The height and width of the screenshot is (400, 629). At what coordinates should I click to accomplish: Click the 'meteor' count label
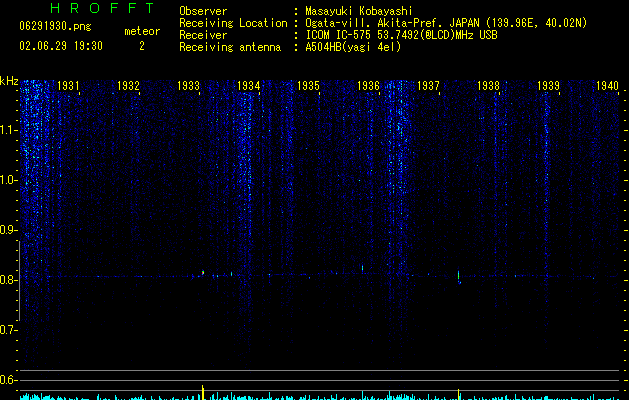click(142, 31)
